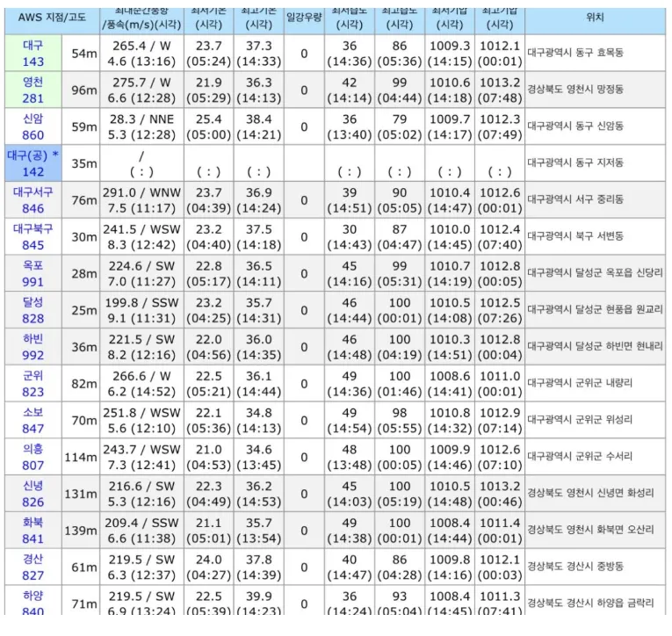Click the max humidity '98 (05:55)'

tap(400, 421)
